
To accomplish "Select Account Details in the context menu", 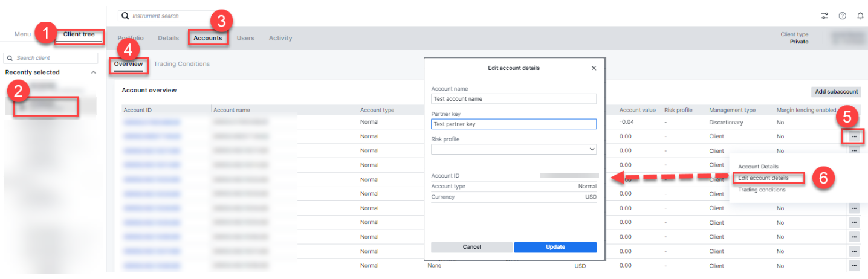I will click(x=758, y=167).
